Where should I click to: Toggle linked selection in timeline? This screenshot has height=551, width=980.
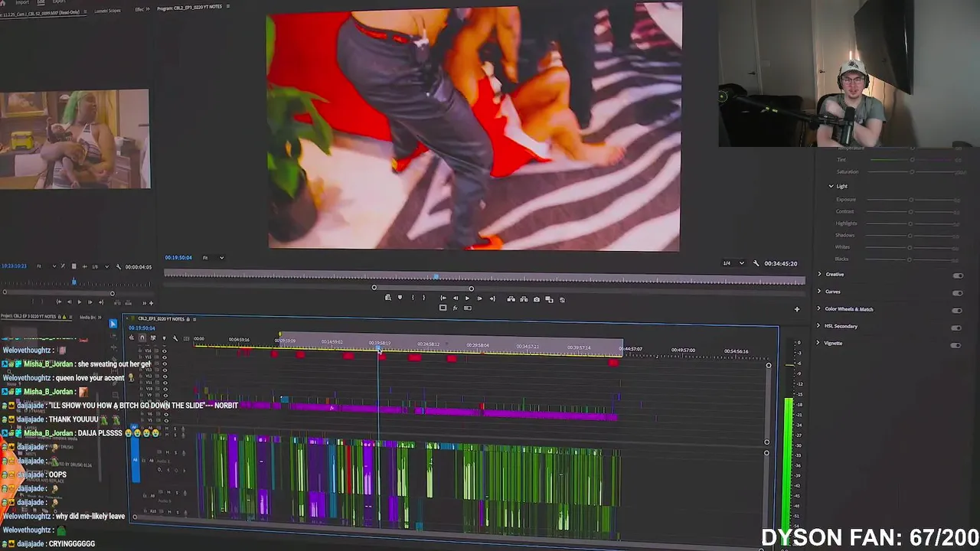(152, 337)
